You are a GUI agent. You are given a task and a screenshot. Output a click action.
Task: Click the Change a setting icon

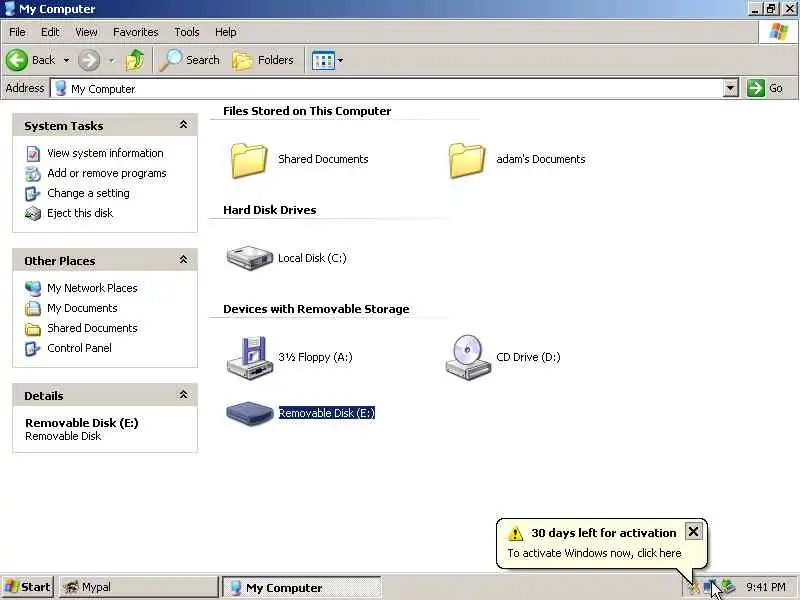pos(33,193)
